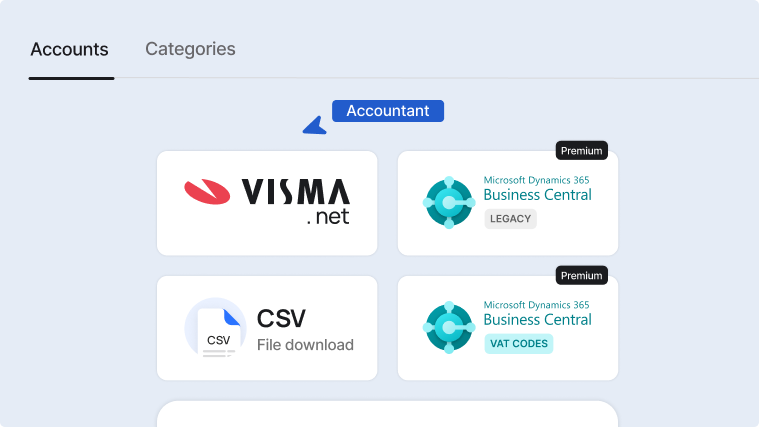This screenshot has height=427, width=759.
Task: Switch to the Accounts tab
Action: pos(70,49)
